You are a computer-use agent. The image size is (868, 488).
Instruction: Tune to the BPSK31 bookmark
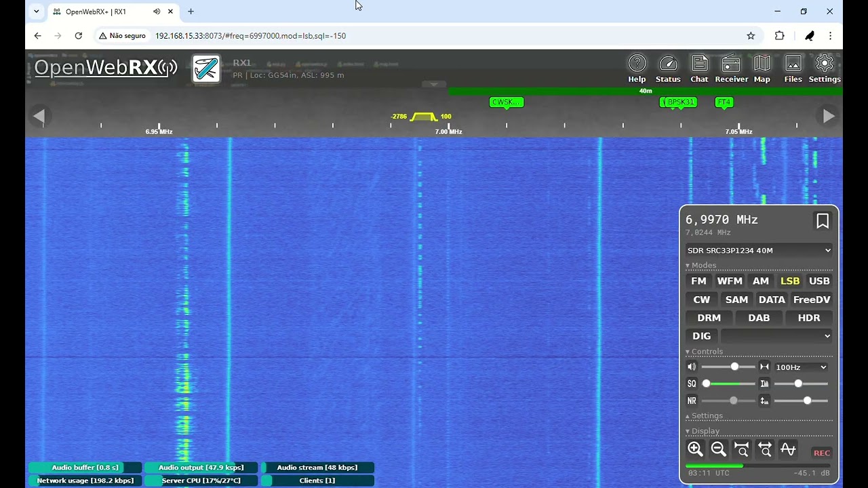tap(681, 102)
